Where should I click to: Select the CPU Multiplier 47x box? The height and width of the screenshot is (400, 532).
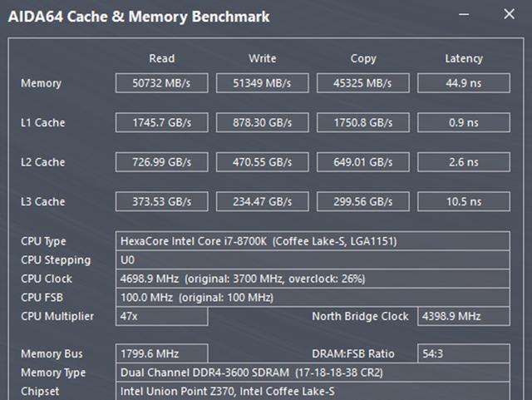161,316
